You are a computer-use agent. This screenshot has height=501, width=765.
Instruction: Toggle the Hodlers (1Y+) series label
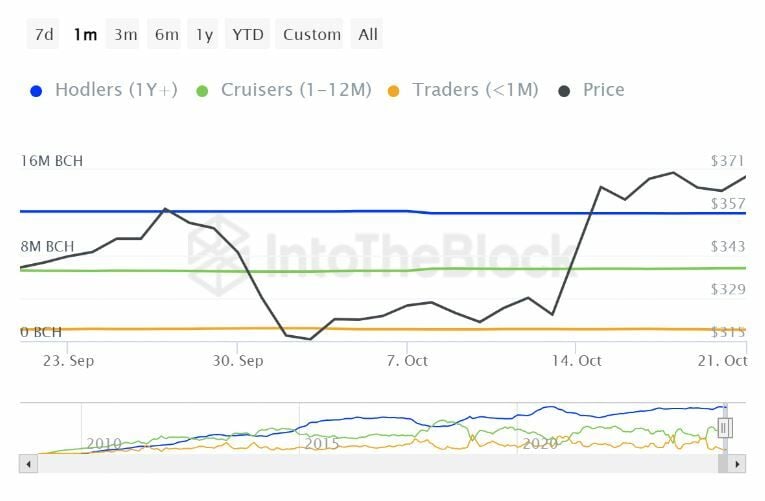[116, 90]
